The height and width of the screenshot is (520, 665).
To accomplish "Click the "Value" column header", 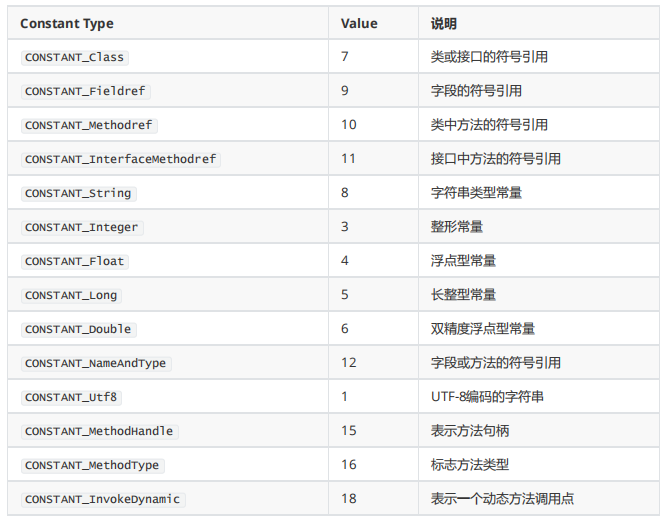I will pos(359,23).
